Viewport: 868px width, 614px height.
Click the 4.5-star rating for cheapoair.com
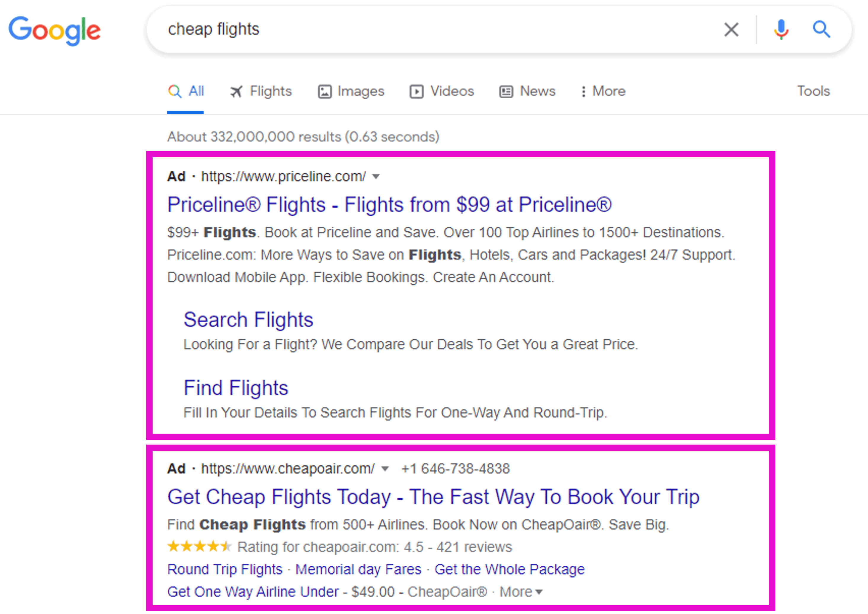tap(200, 547)
